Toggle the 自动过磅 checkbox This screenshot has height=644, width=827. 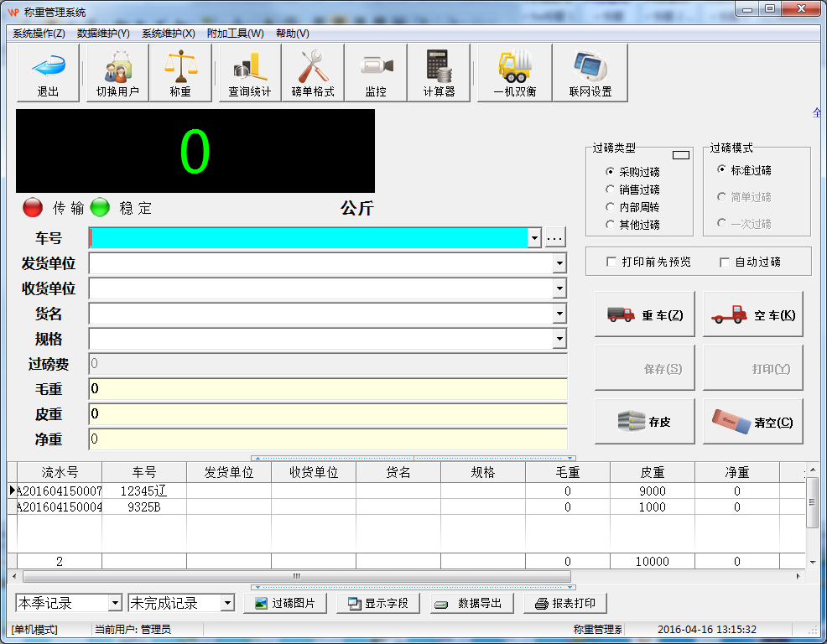725,262
